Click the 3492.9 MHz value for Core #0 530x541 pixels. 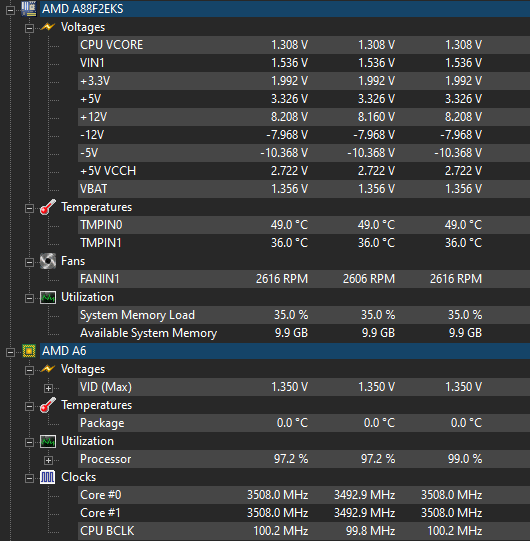[x=364, y=495]
